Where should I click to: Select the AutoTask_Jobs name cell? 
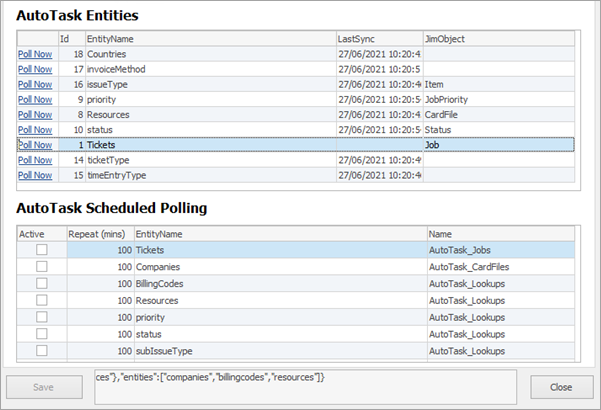(x=501, y=250)
